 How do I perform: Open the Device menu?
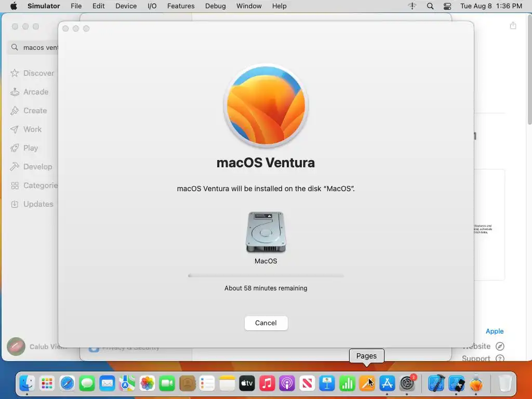(126, 6)
